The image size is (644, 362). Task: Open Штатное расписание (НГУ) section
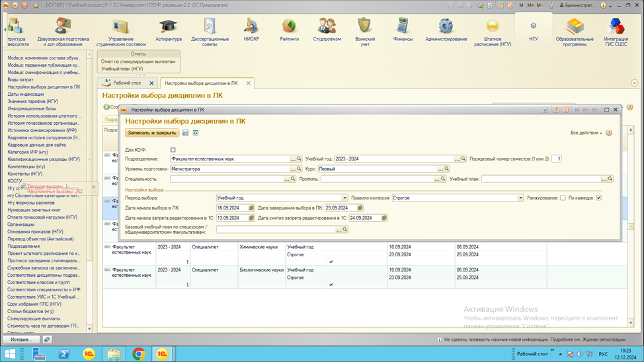coord(493,32)
